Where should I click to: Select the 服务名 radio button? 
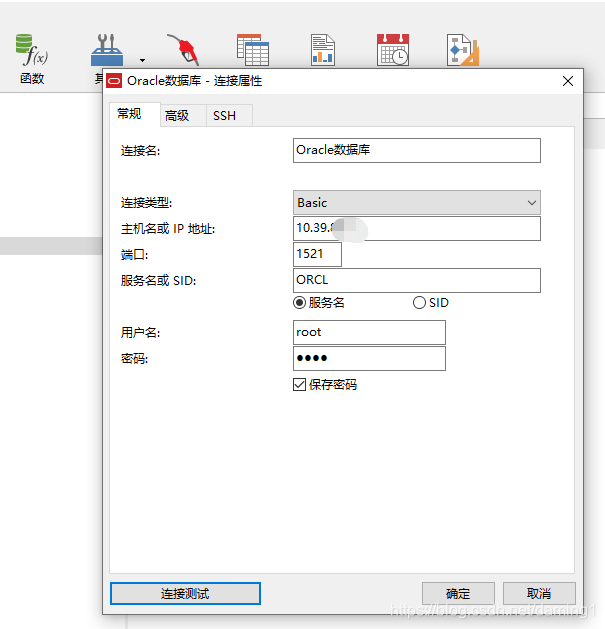300,302
